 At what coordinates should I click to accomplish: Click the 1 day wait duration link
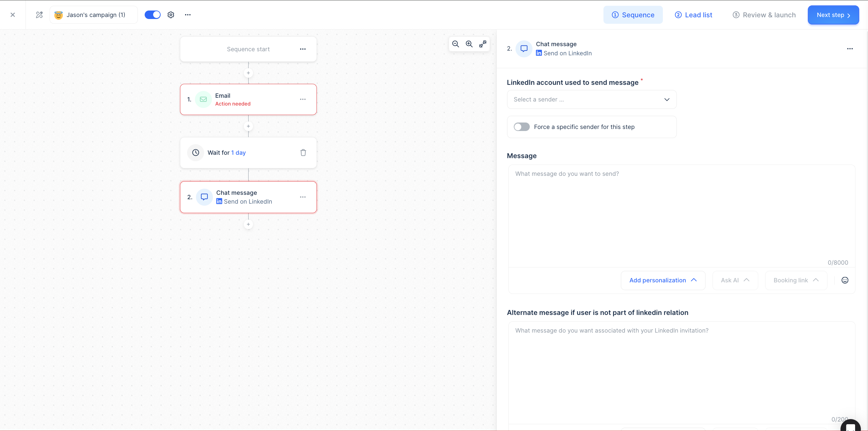coord(238,153)
